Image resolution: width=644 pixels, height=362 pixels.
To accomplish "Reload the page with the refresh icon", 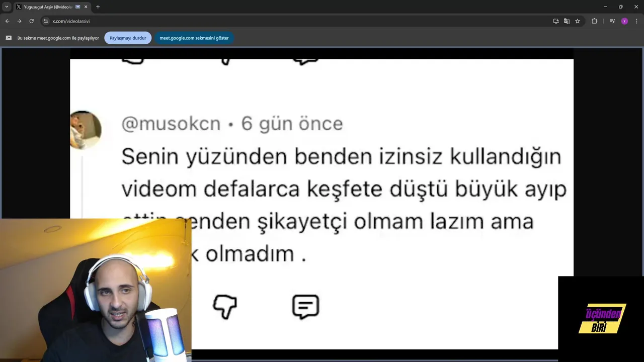I will (x=31, y=21).
